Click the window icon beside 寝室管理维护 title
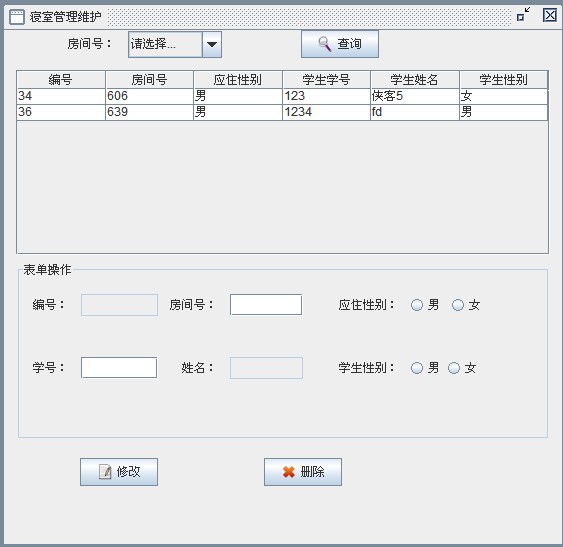563x547 pixels. click(17, 17)
